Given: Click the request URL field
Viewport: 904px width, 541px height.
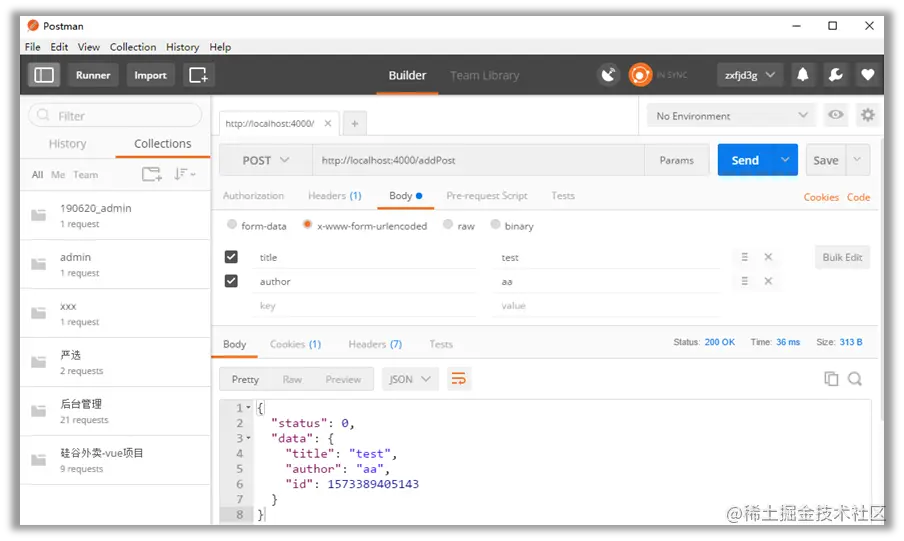Looking at the screenshot, I should tap(479, 160).
